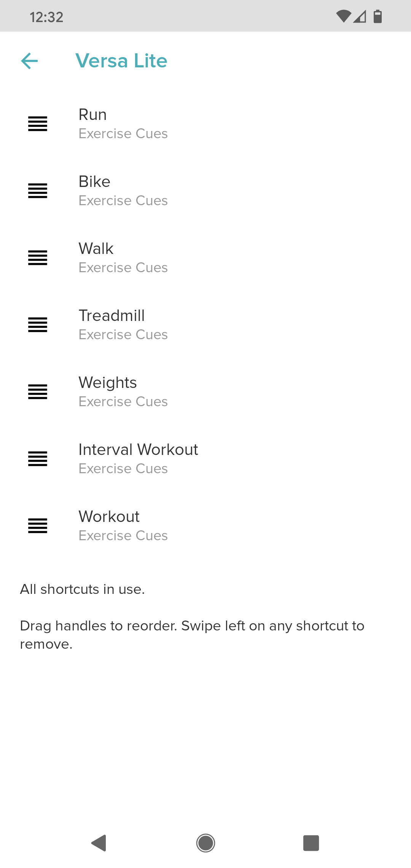
Task: Tap the Treadmill reorder handle
Action: (x=38, y=325)
